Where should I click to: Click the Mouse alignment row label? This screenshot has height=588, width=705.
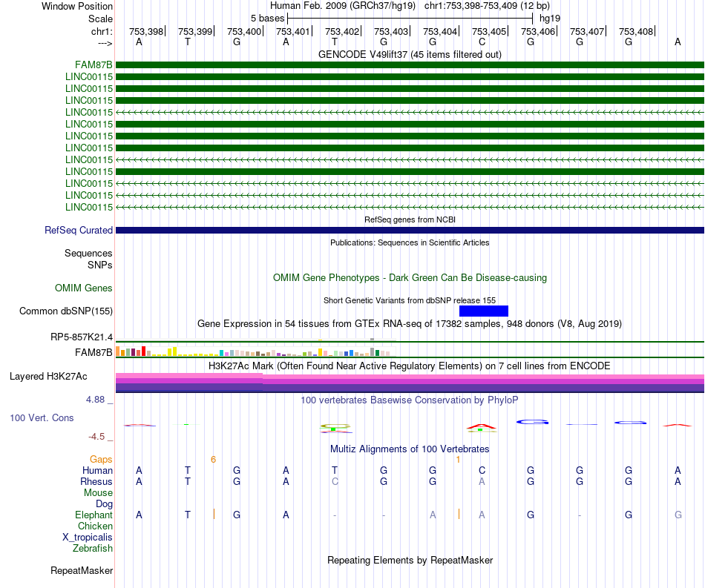pyautogui.click(x=98, y=493)
